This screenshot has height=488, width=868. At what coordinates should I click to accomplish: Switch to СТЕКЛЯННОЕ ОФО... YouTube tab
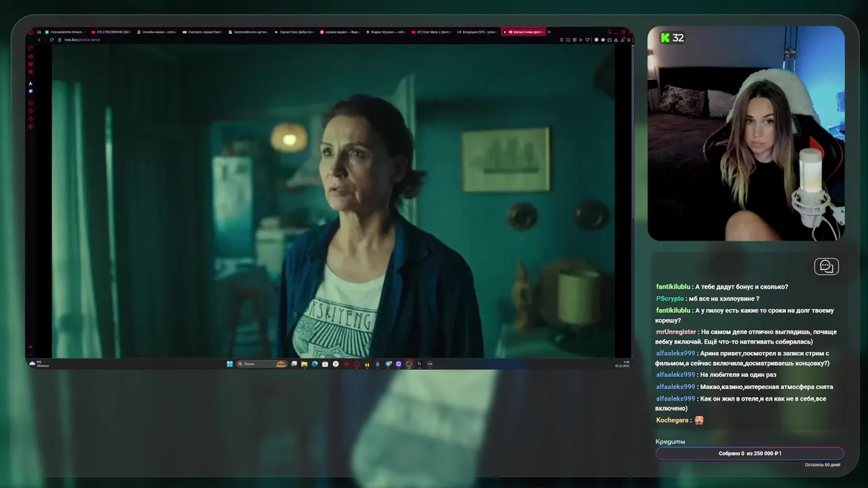pyautogui.click(x=111, y=32)
